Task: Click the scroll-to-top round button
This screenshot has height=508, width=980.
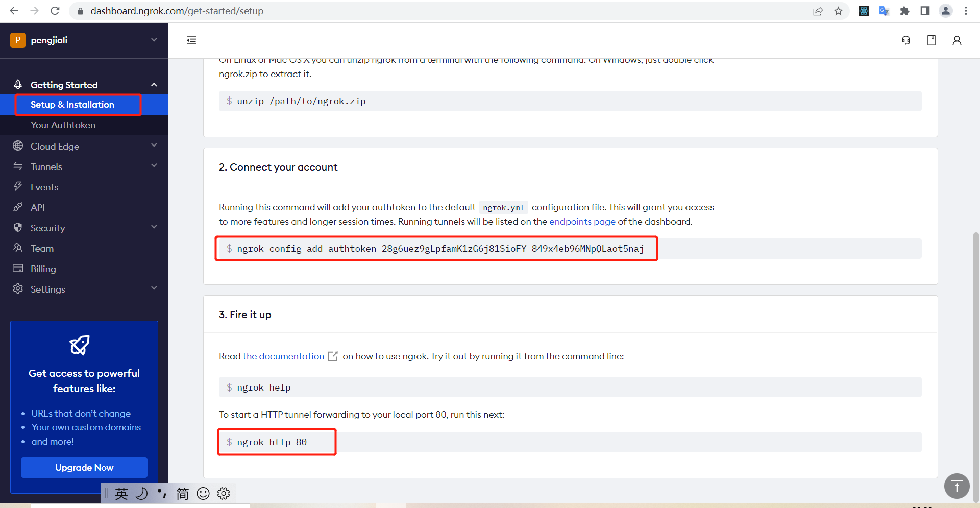Action: [957, 486]
